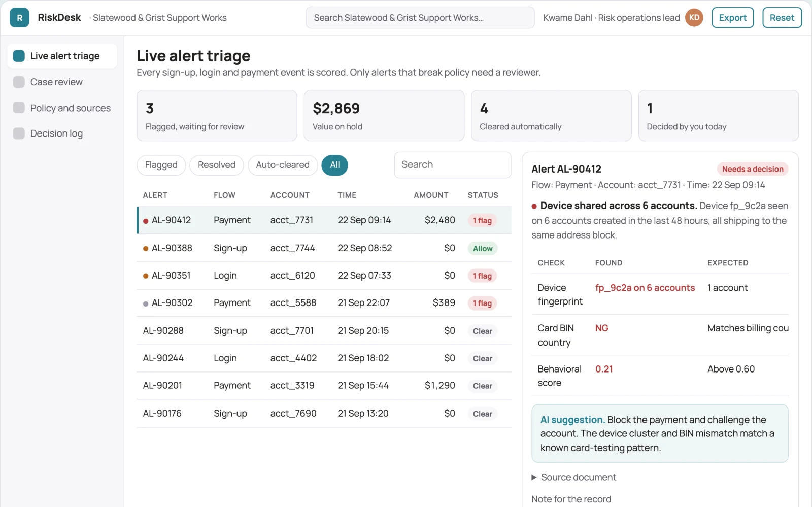Screen dimensions: 812x507
Task: Open the Value on hold card
Action: [x=384, y=116]
